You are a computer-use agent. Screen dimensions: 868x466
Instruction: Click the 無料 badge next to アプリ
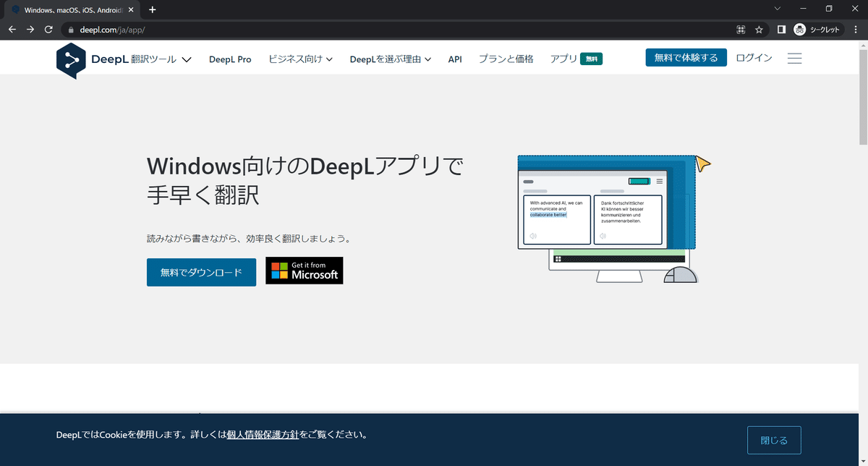coord(592,59)
